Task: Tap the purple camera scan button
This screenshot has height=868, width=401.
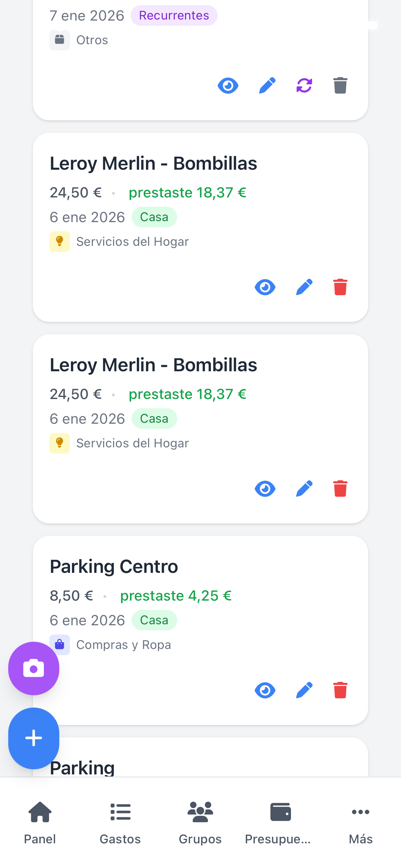Action: point(34,668)
